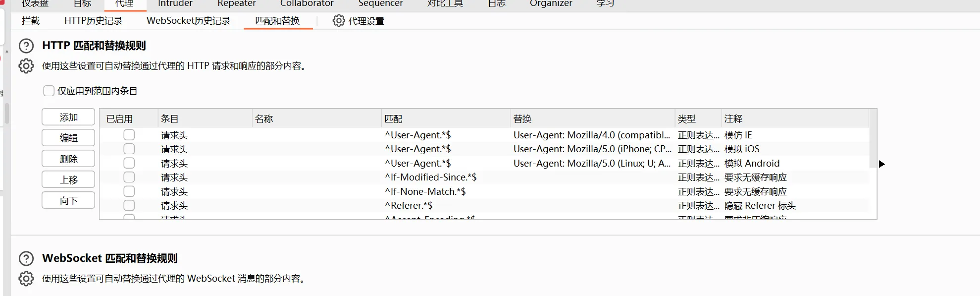Viewport: 980px width, 296px height.
Task: Click the 添加 button to add rule
Action: tap(68, 118)
